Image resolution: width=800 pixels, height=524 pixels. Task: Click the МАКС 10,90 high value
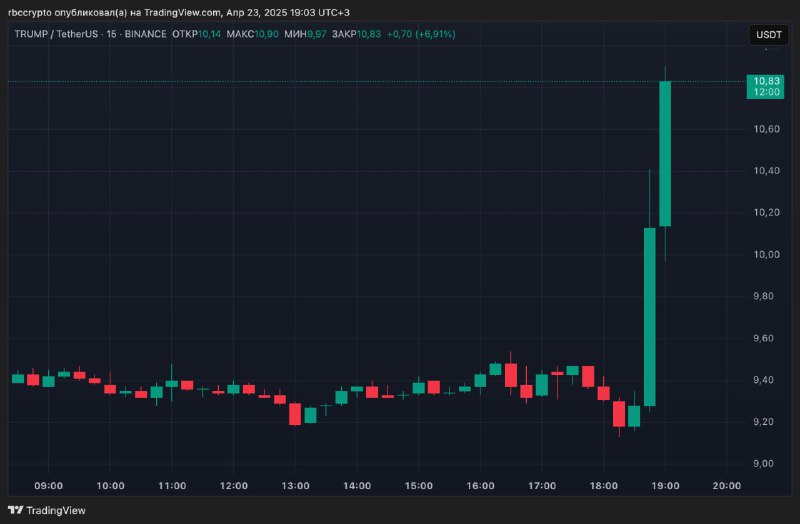[253, 34]
